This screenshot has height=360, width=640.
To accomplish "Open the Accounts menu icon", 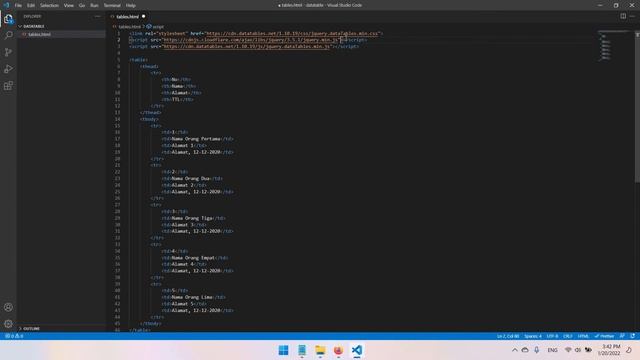I will [8, 307].
